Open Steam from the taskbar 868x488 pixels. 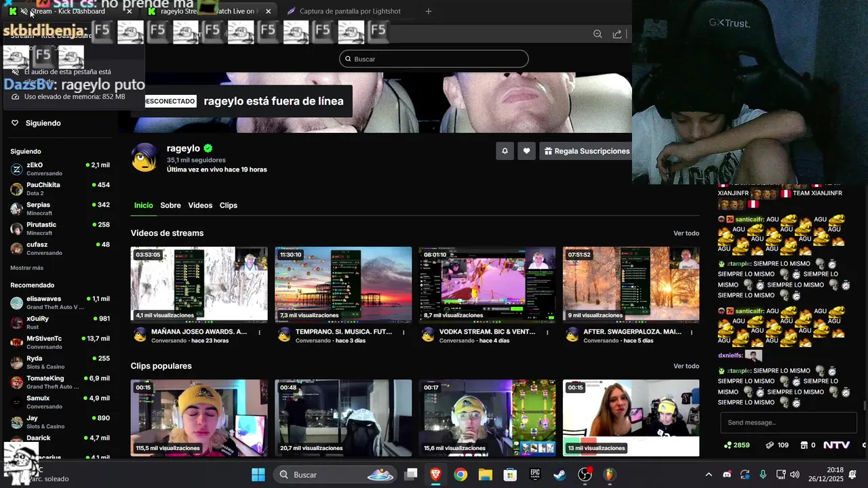tap(559, 474)
